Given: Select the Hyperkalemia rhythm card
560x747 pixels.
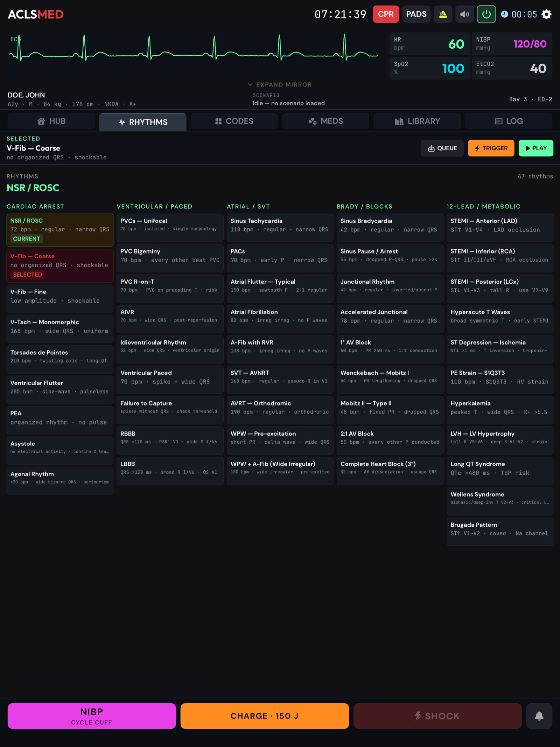Looking at the screenshot, I should click(x=500, y=410).
